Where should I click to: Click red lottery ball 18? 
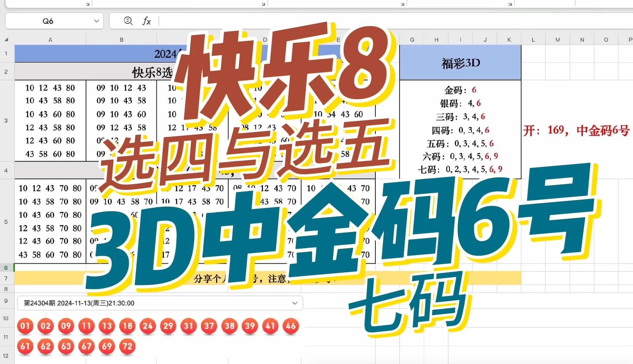[127, 326]
